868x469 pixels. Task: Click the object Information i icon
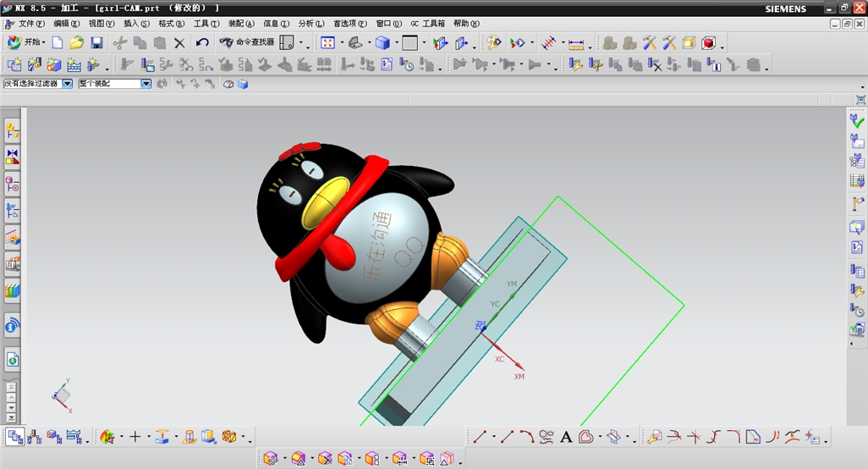[x=714, y=65]
